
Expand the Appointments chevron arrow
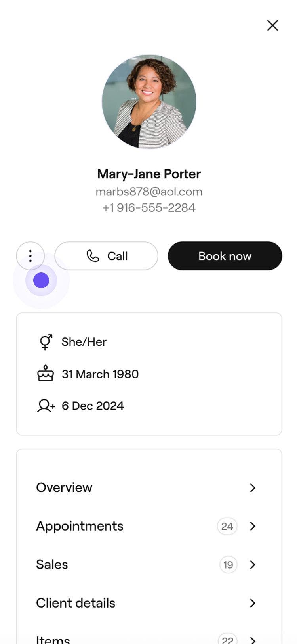pos(253,526)
